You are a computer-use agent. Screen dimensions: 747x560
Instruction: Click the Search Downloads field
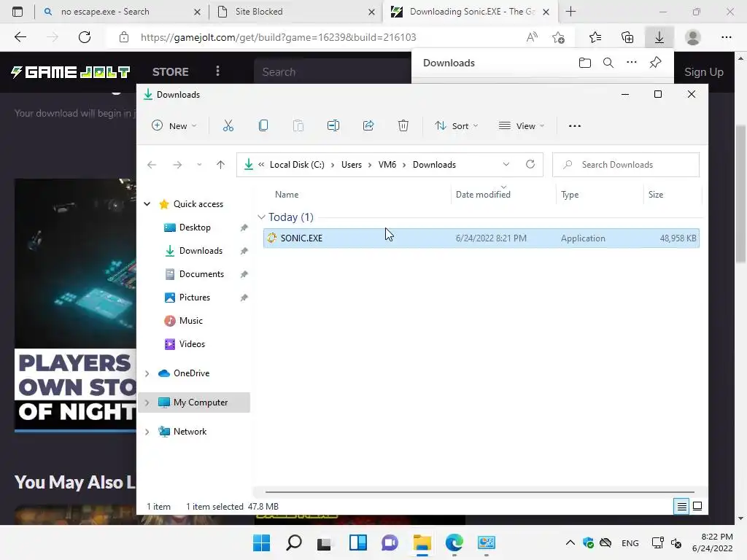[626, 165]
